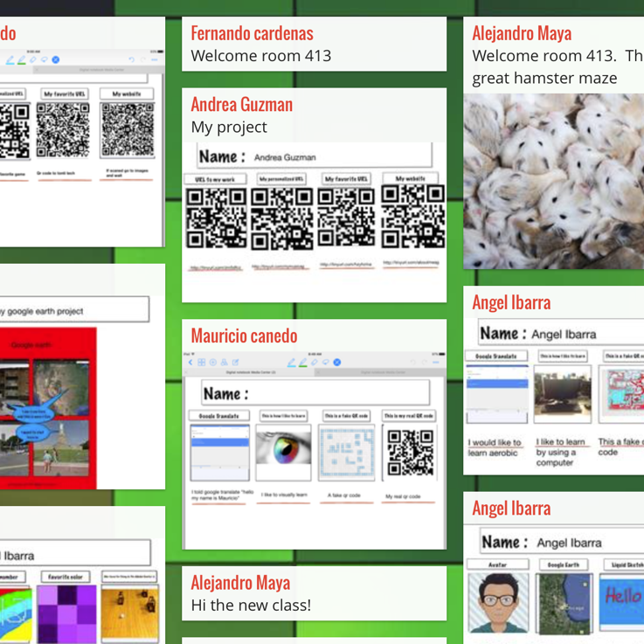644x644 pixels.
Task: Open the active Digital notebook tab in Mauricio's screenshot
Action: tap(250, 372)
